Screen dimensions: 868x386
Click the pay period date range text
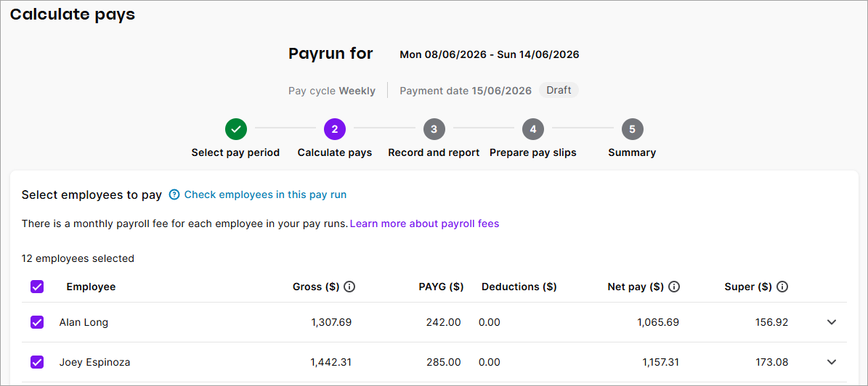(490, 54)
